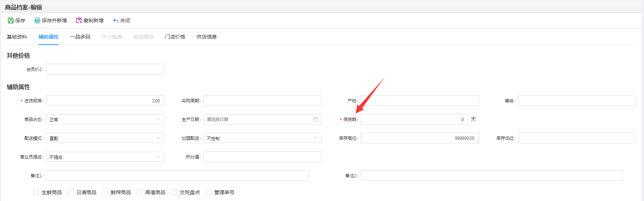The image size is (644, 201).
Task: Check the 日清商品 checkbox
Action: click(x=70, y=192)
